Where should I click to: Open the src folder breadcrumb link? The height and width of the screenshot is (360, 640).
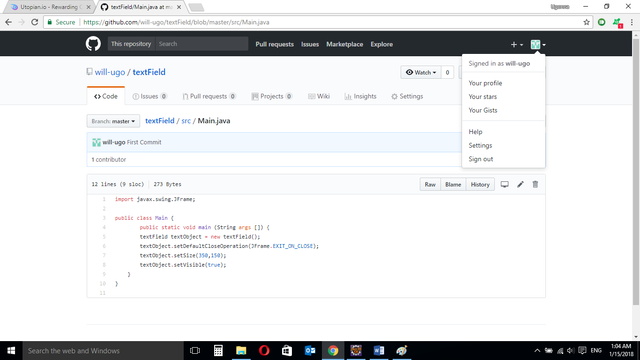click(x=186, y=121)
